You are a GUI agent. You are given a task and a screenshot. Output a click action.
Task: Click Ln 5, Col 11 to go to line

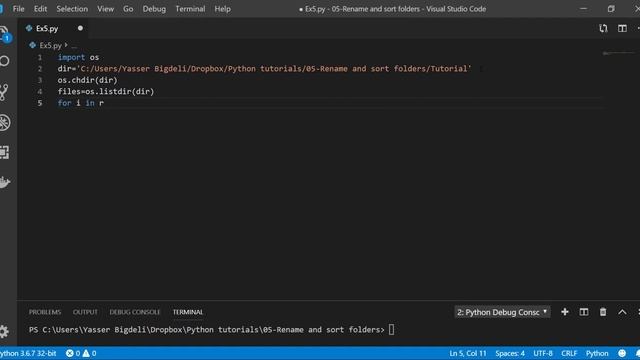click(468, 353)
